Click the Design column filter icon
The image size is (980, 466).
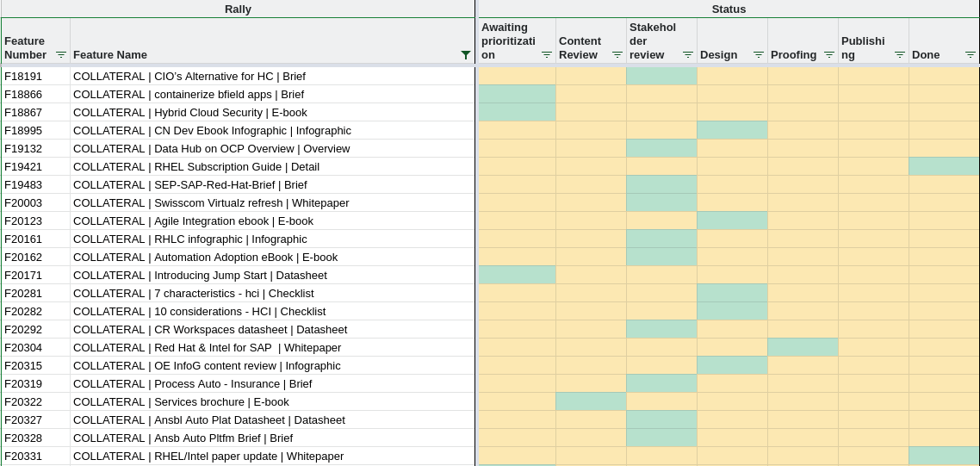(x=759, y=54)
